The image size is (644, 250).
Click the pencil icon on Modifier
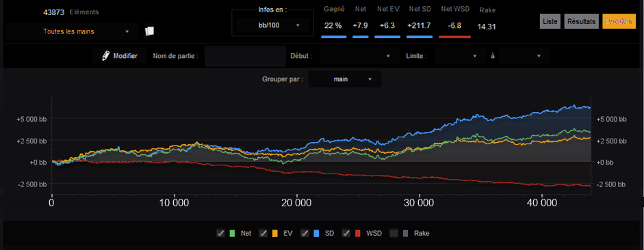pyautogui.click(x=106, y=56)
